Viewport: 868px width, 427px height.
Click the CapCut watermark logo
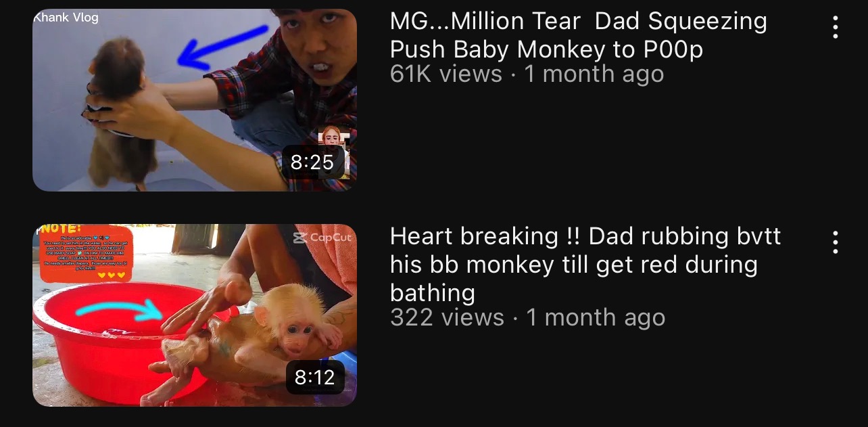[x=322, y=238]
